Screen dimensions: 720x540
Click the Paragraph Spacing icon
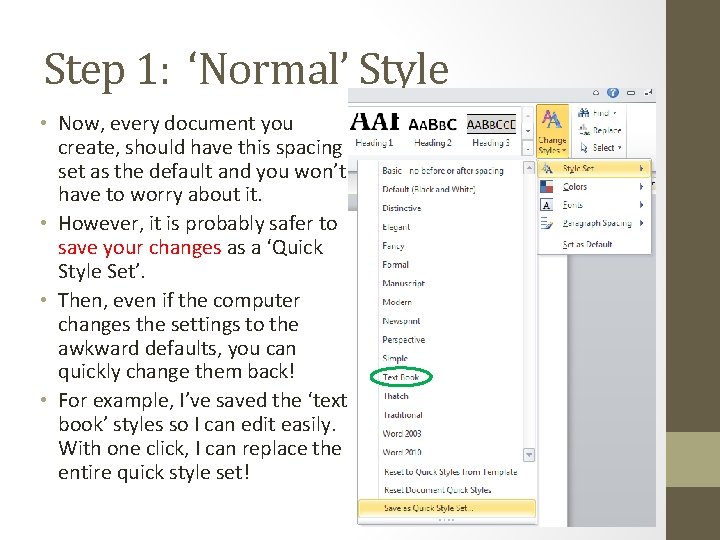point(546,223)
